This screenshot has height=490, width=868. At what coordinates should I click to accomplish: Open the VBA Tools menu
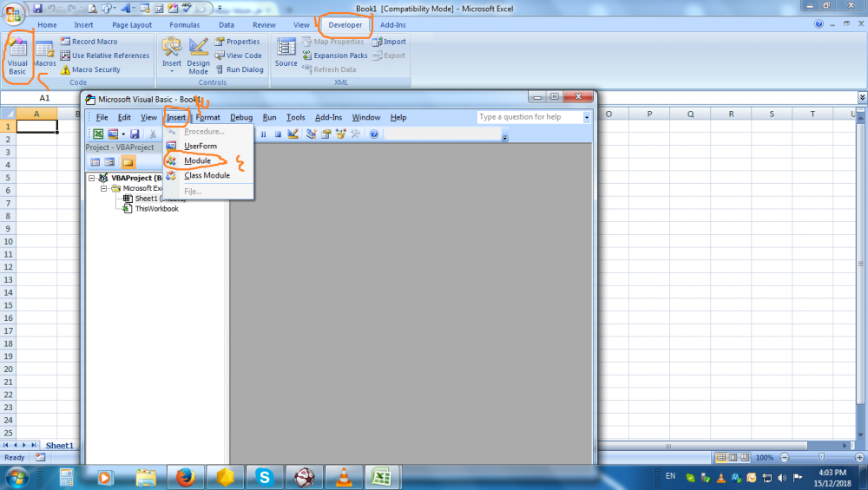tap(295, 117)
